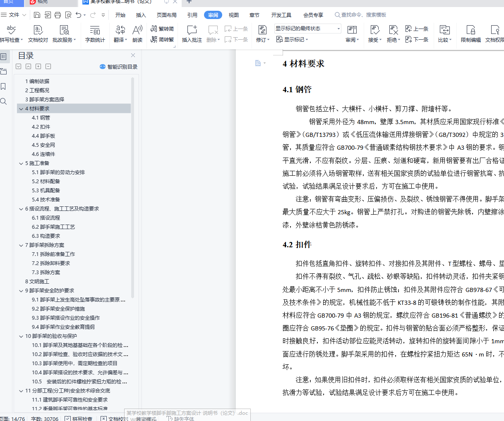The height and width of the screenshot is (421, 504).
Task: Open 文档校对 document proofreading tool
Action: 38,34
